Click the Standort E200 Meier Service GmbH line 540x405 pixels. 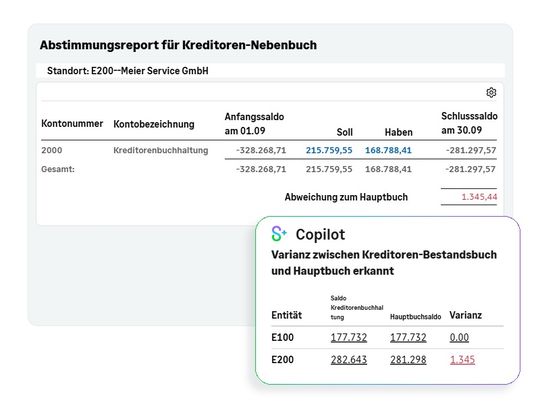(128, 71)
